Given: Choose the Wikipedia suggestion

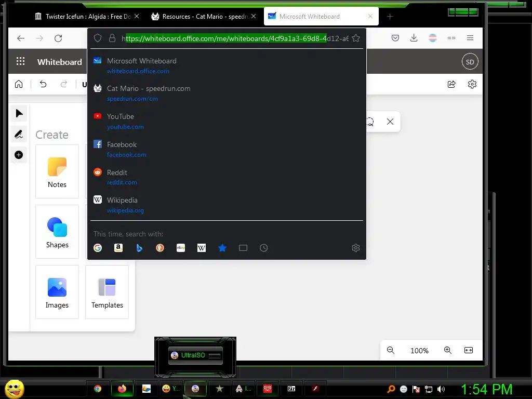Looking at the screenshot, I should tap(227, 205).
